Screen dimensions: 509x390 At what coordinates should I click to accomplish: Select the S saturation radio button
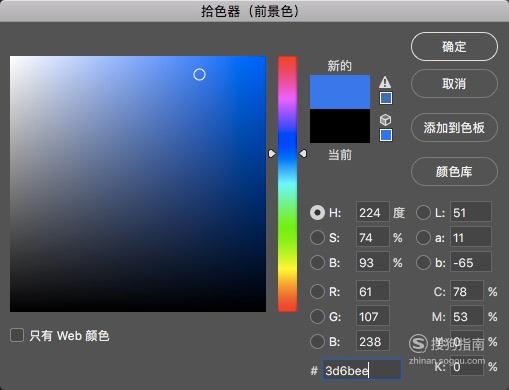point(317,238)
